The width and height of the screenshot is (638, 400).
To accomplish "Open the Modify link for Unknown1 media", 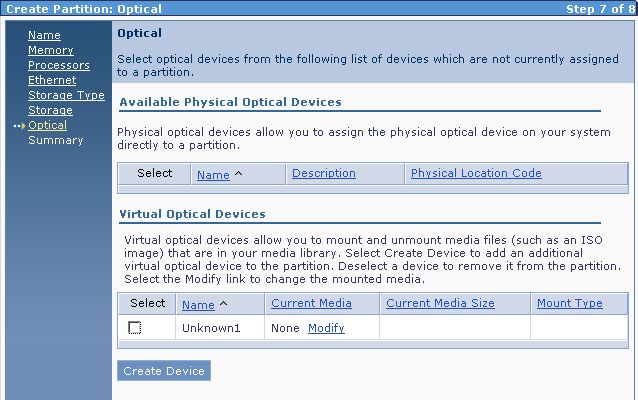I will tap(326, 328).
